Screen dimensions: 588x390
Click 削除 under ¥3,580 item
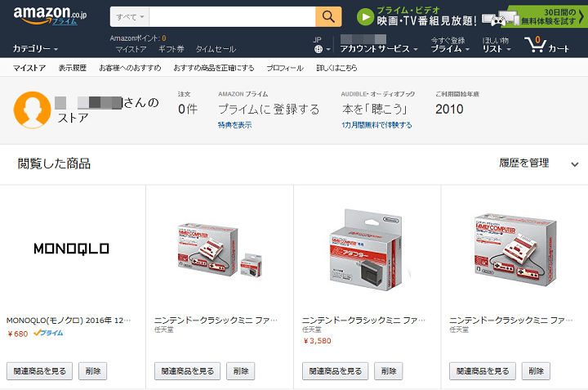pyautogui.click(x=389, y=371)
